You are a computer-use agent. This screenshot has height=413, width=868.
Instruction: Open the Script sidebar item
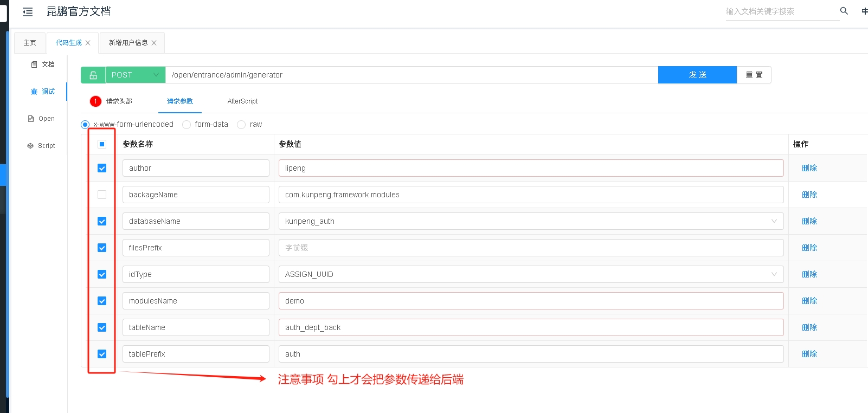pos(41,146)
